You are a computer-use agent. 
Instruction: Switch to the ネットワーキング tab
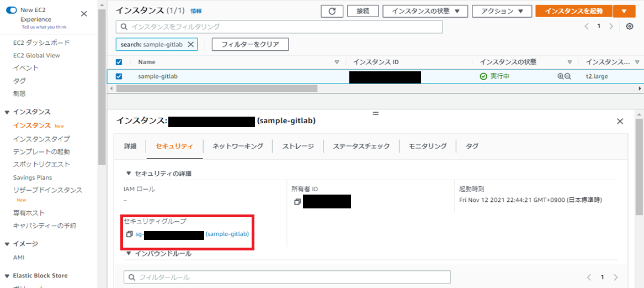(x=238, y=145)
